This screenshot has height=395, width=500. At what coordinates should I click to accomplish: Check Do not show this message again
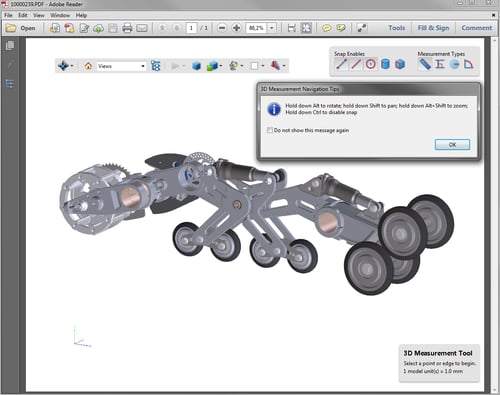coord(270,130)
